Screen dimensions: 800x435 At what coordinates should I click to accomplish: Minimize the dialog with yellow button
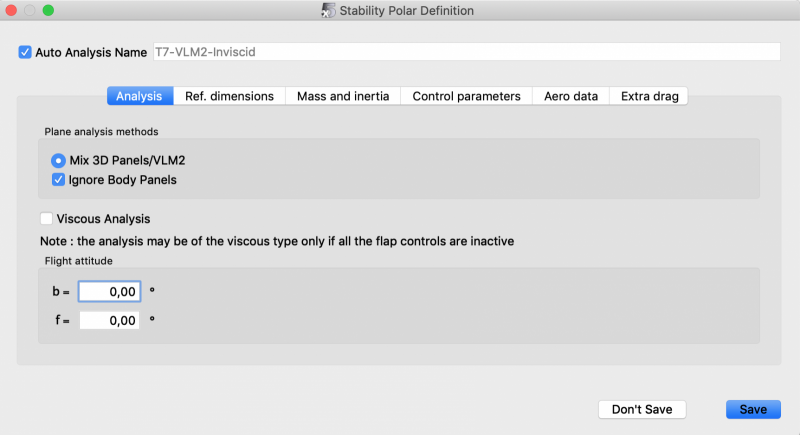click(29, 10)
